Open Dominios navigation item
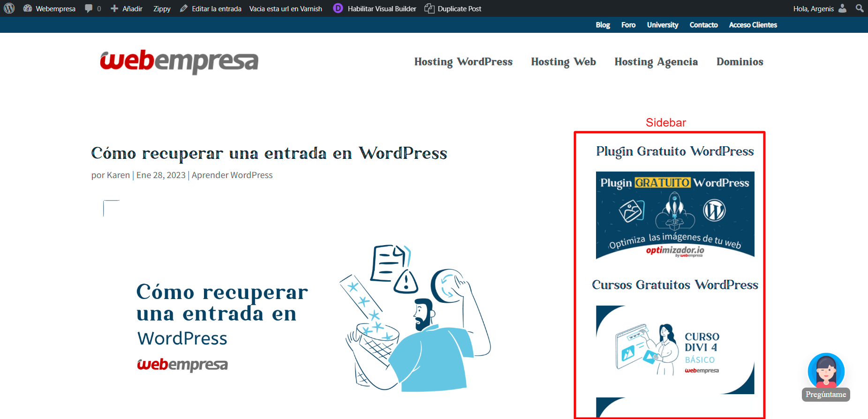The height and width of the screenshot is (419, 868). 740,62
